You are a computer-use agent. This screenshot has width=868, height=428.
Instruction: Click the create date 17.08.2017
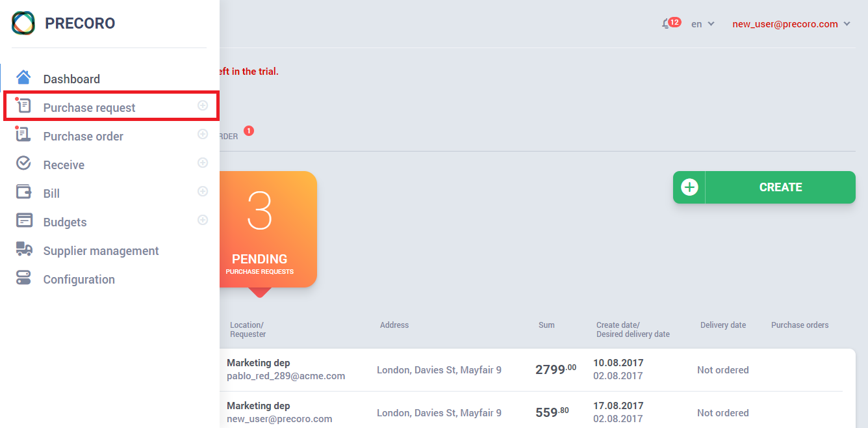tap(618, 406)
